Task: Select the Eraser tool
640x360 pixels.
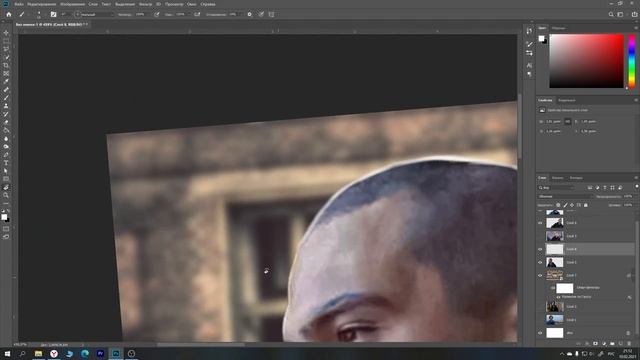Action: [6, 122]
